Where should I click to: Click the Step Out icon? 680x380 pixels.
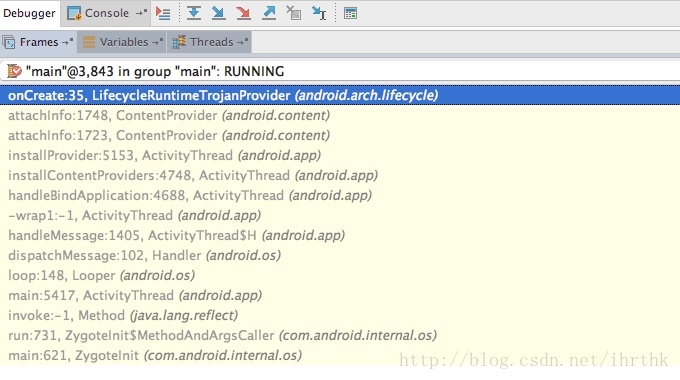tap(268, 13)
